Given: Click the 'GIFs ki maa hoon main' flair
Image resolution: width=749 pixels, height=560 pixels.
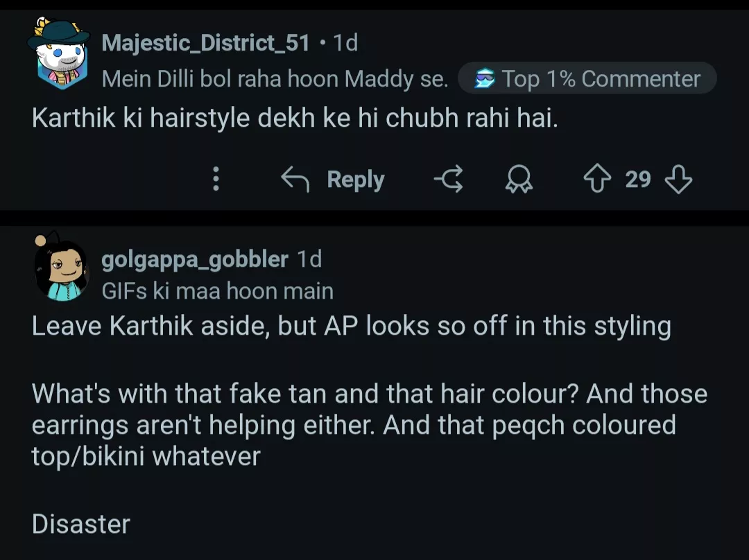Looking at the screenshot, I should (x=217, y=290).
